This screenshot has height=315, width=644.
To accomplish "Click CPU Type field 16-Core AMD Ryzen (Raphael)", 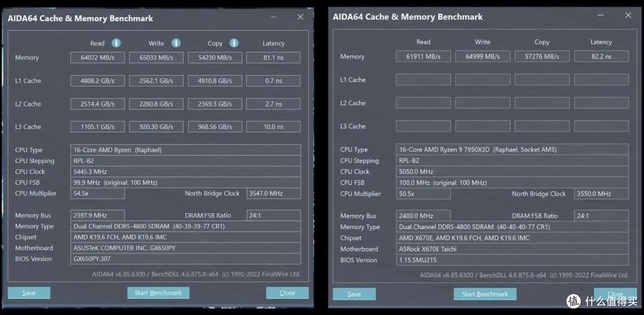I will tap(185, 150).
